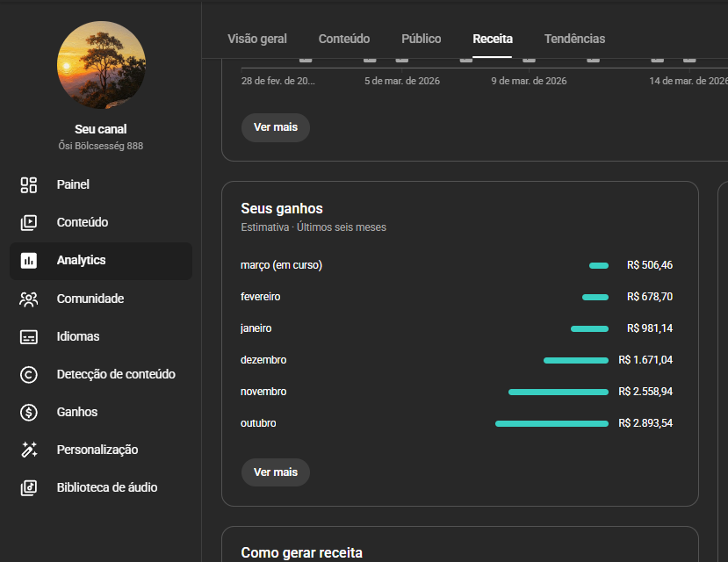
Task: Open the copyright Detecção de conteúdo icon
Action: [29, 374]
